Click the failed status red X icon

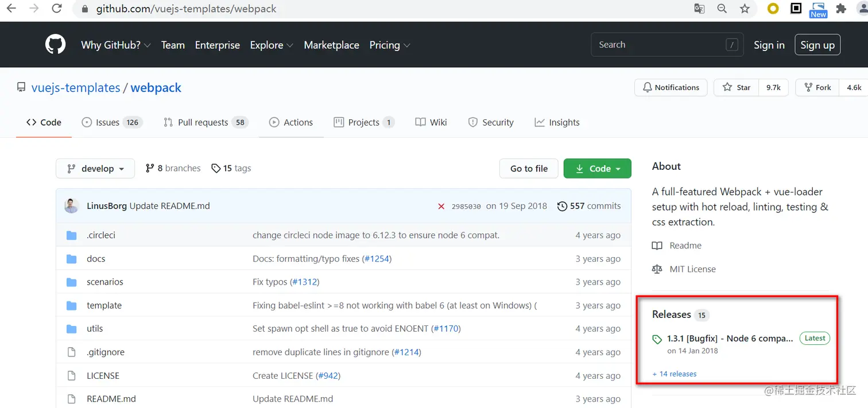click(441, 207)
